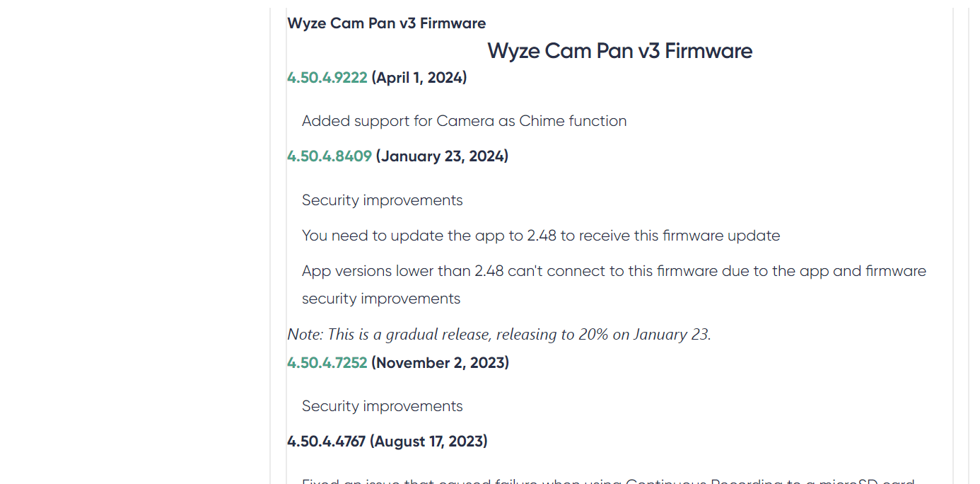Open the 4.50.4.7252 firmware link
The width and height of the screenshot is (980, 484).
[327, 363]
